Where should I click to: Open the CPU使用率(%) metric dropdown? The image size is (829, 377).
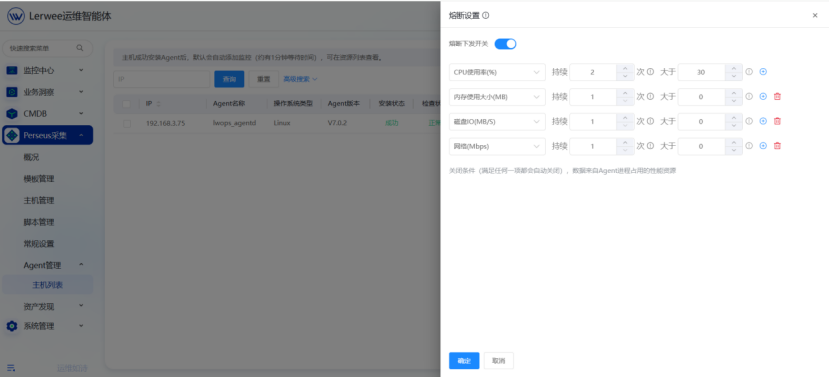click(x=498, y=72)
